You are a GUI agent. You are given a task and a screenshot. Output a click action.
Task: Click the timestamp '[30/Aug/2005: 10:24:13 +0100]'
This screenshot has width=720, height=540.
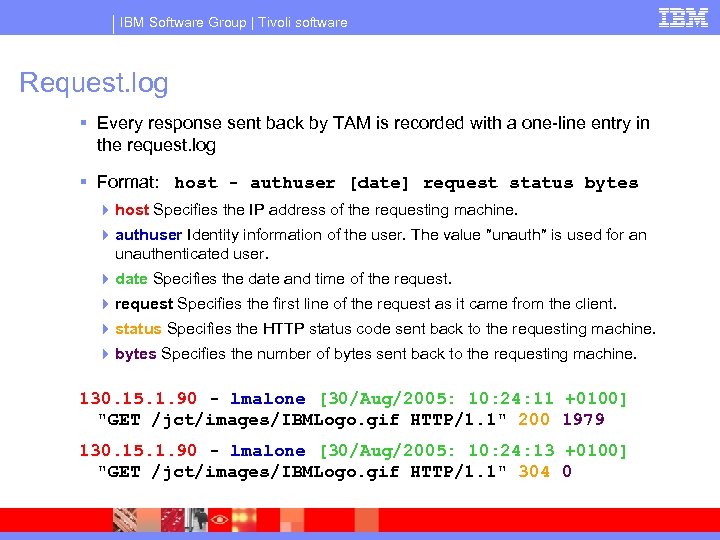(x=473, y=450)
